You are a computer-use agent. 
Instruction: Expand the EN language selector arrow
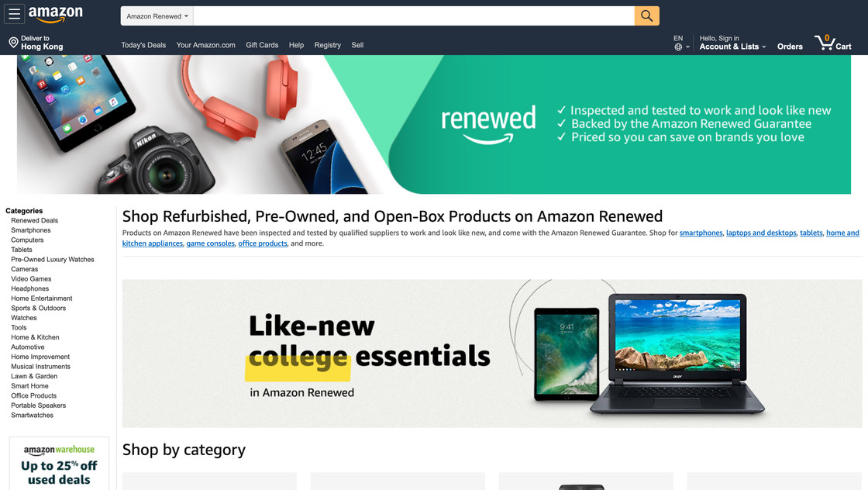click(687, 47)
